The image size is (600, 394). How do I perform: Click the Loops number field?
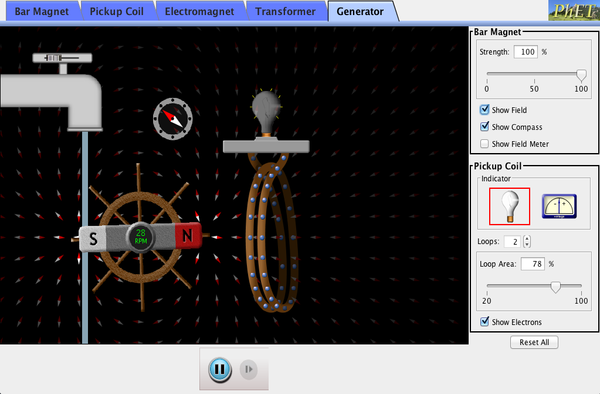[x=513, y=242]
